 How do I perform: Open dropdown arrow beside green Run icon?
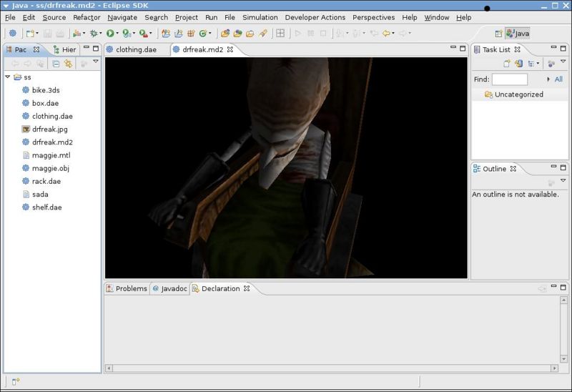pos(117,33)
